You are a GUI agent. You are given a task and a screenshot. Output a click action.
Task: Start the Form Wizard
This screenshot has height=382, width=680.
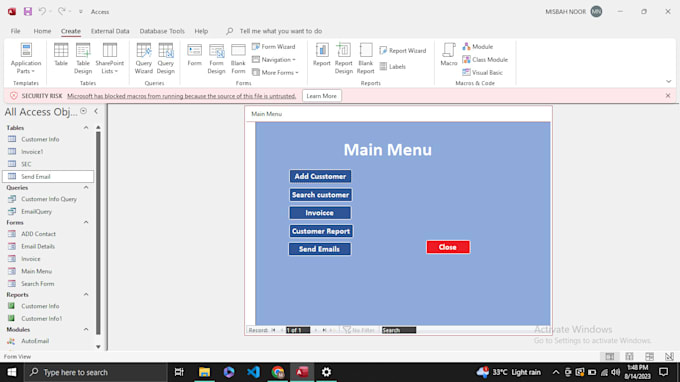[274, 46]
